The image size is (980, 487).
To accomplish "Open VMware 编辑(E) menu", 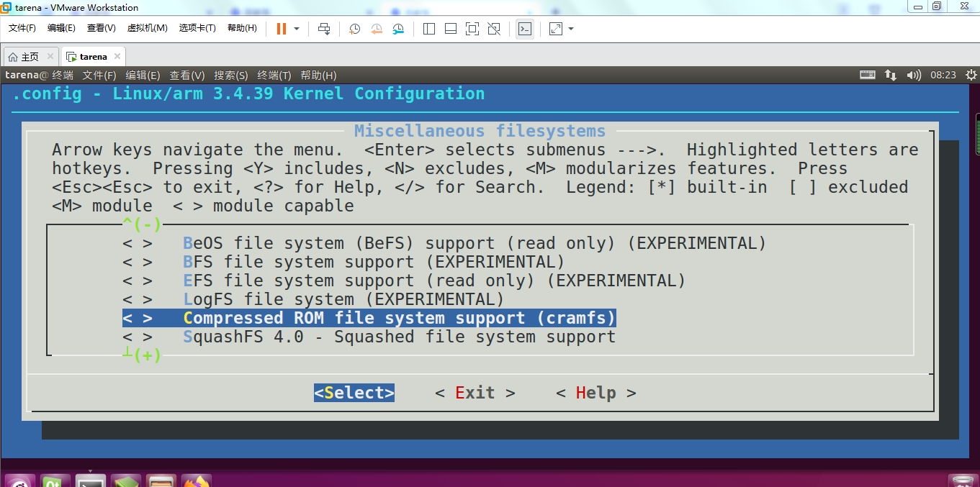I will [x=61, y=28].
